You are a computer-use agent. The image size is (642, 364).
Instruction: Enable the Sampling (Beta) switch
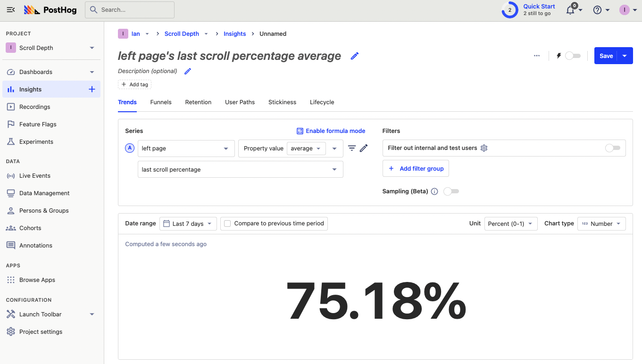[451, 191]
